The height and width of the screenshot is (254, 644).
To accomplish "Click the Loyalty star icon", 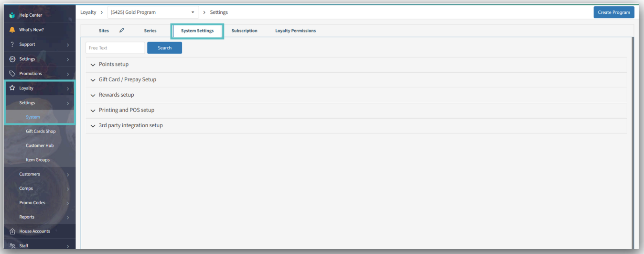I will pyautogui.click(x=12, y=88).
